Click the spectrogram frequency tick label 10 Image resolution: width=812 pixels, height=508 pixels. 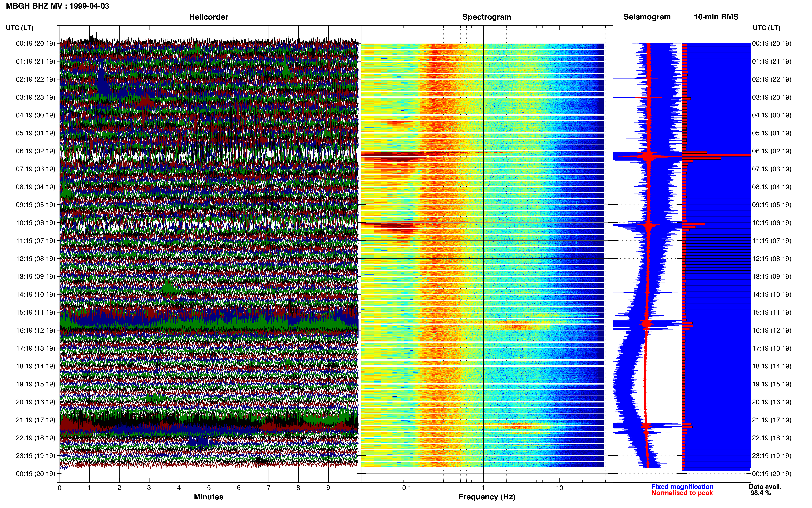(559, 488)
